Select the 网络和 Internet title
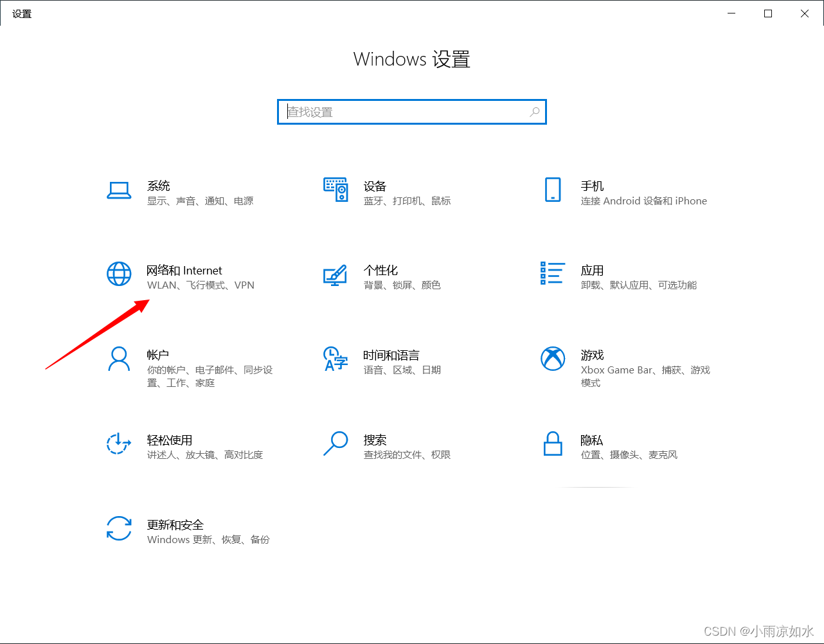This screenshot has height=644, width=824. (184, 271)
